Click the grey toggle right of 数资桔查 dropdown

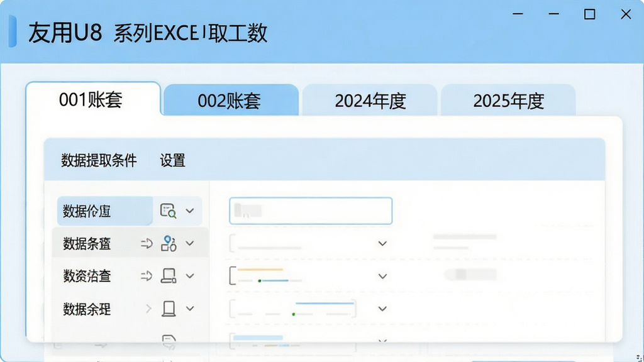pos(472,275)
